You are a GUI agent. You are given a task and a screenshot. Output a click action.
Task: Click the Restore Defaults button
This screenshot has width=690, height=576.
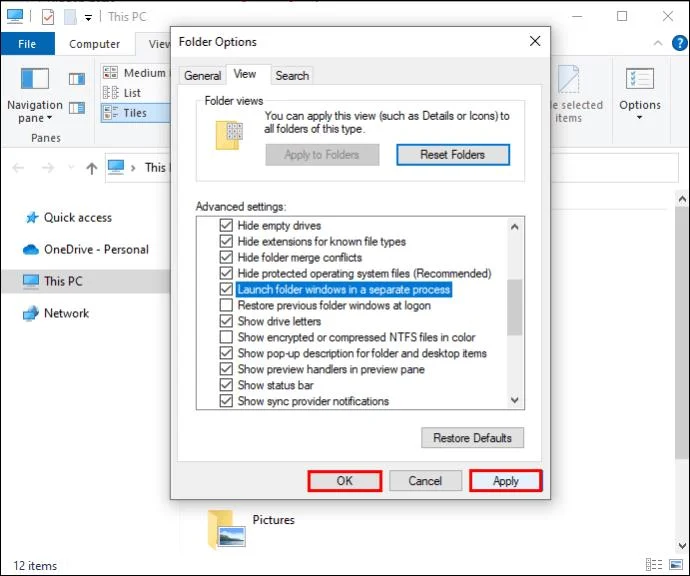(x=472, y=438)
